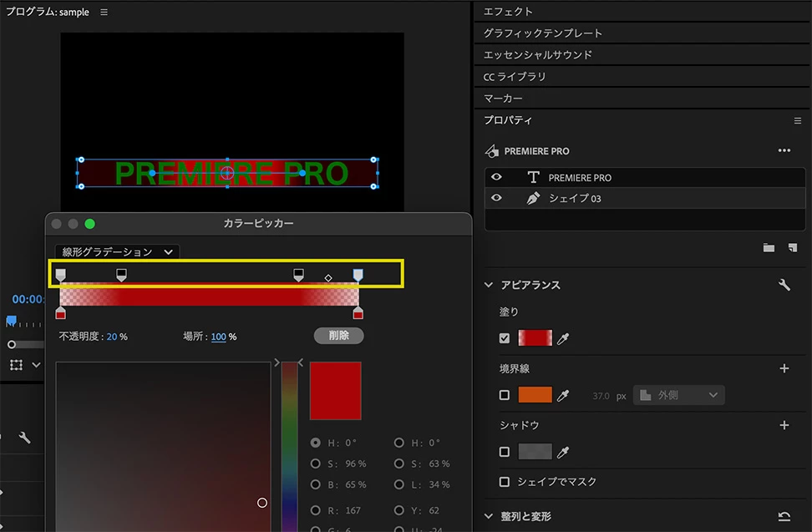Click the large red color preview swatch

(x=336, y=391)
